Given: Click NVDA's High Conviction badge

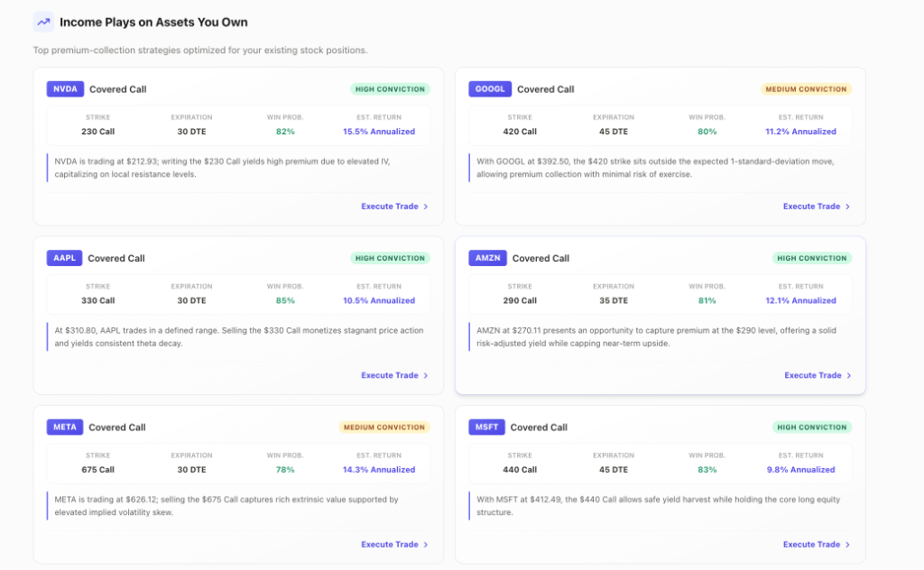Looking at the screenshot, I should [x=390, y=89].
